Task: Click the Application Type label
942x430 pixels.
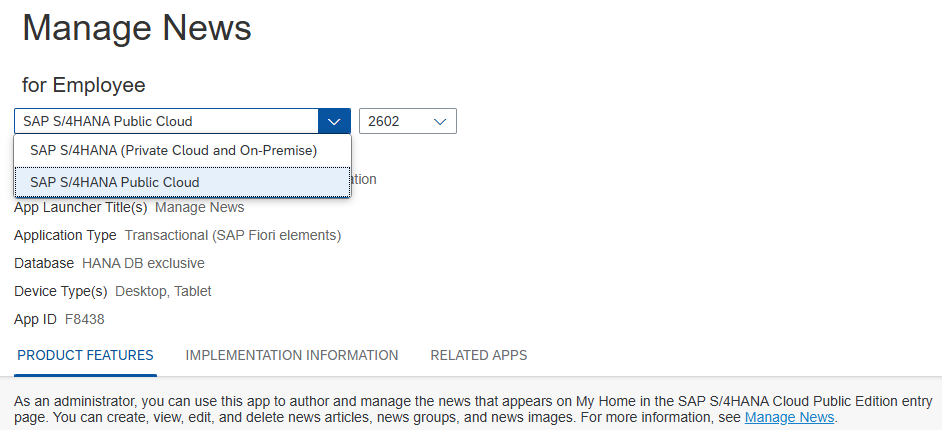Action: click(x=65, y=235)
